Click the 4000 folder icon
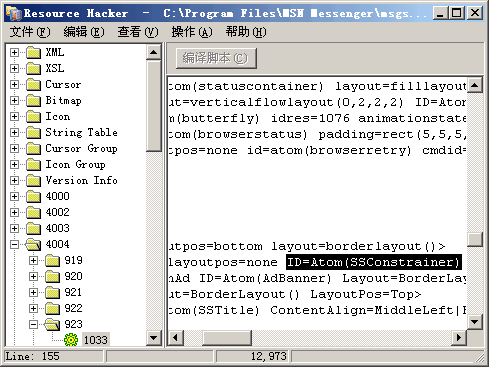This screenshot has height=367, width=489. (x=33, y=197)
